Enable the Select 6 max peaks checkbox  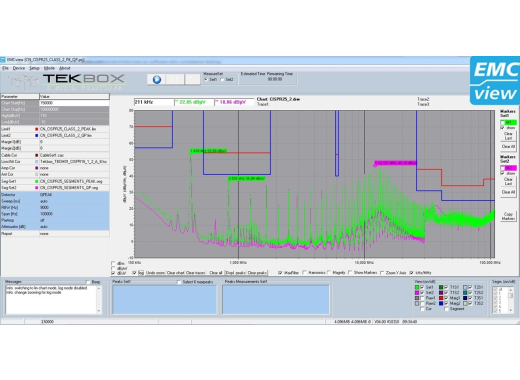pos(179,282)
